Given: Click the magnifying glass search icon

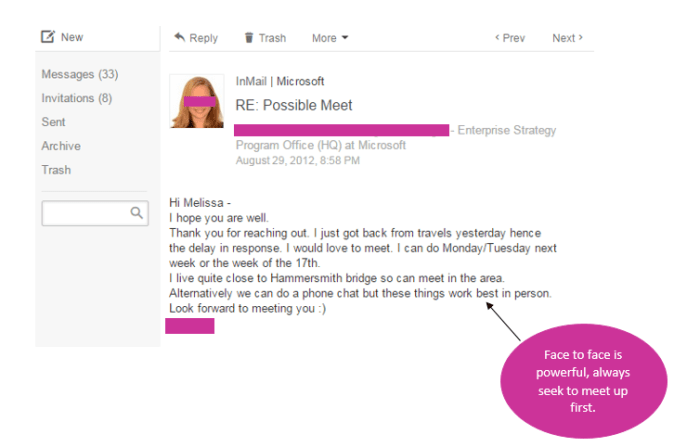Looking at the screenshot, I should [x=137, y=213].
